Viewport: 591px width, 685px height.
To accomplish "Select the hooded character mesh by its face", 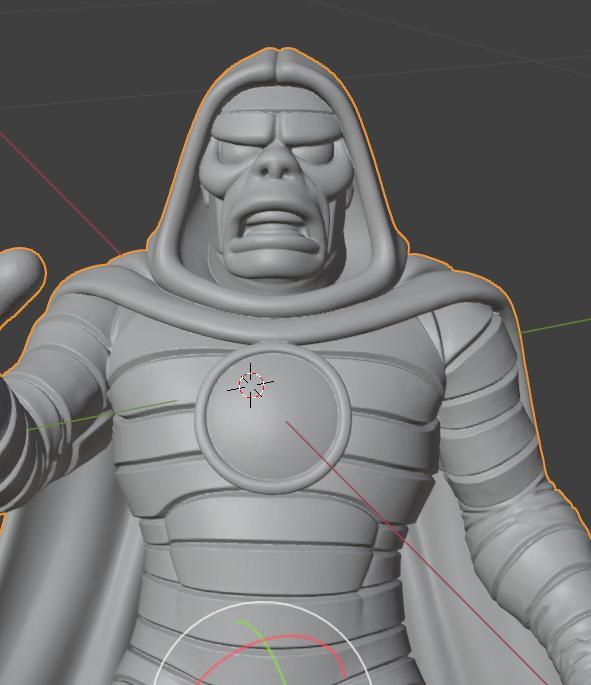I will (274, 188).
